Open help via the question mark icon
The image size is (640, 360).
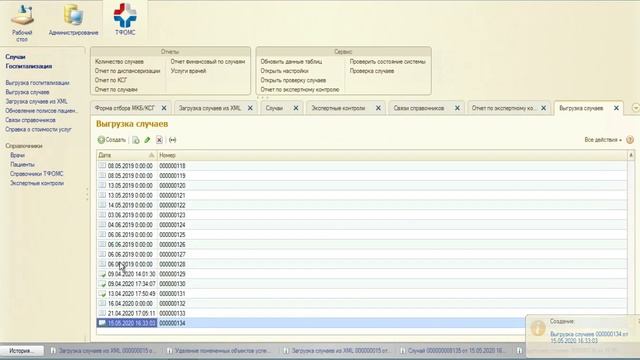coord(630,140)
